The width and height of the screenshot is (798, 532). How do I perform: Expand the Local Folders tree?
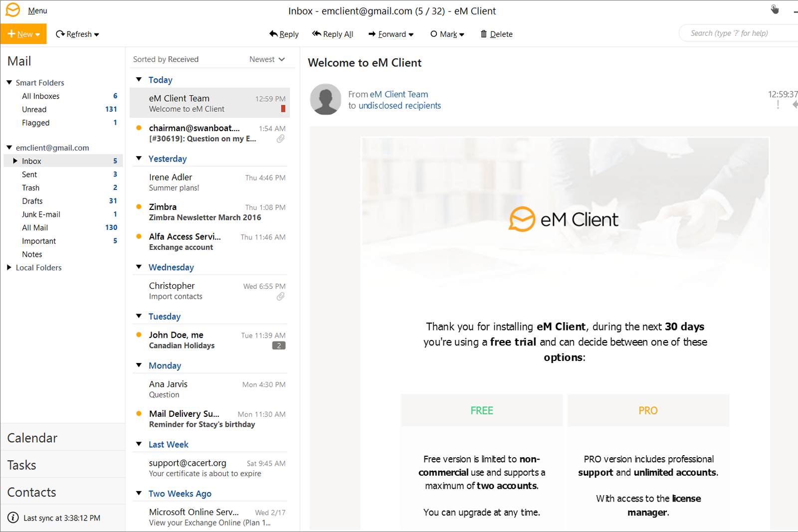click(x=9, y=267)
